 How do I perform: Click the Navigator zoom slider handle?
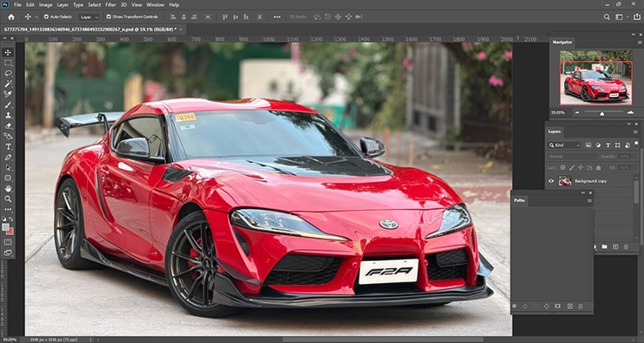tap(601, 113)
